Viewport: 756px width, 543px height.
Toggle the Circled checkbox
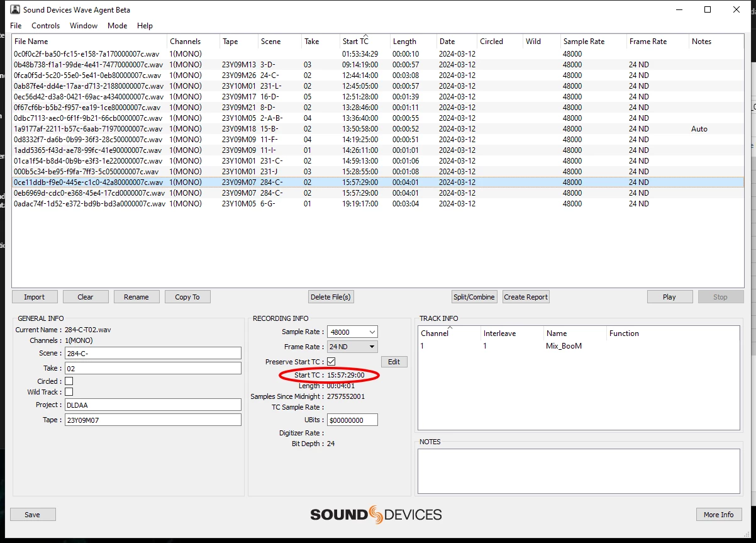(x=69, y=381)
